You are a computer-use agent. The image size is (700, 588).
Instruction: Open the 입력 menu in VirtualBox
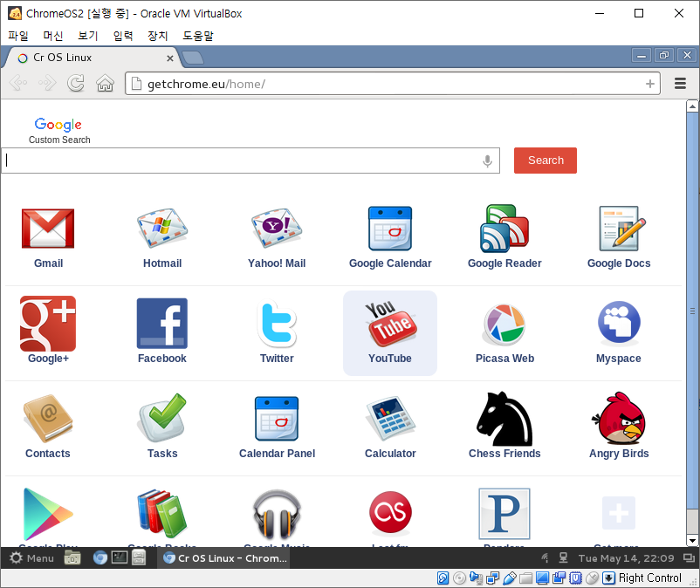(123, 36)
